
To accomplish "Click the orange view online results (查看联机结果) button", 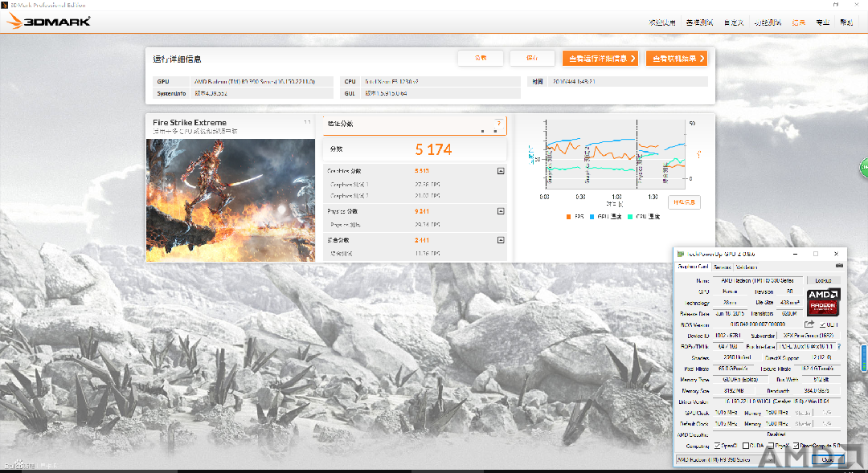I will coord(677,58).
